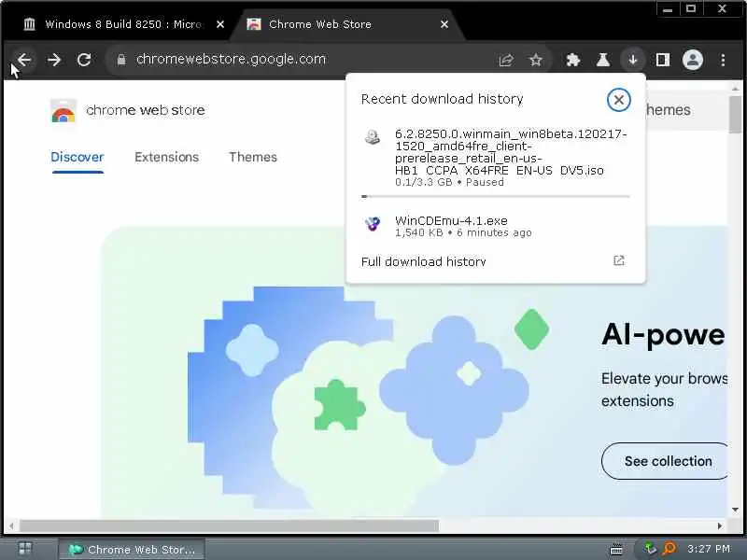The height and width of the screenshot is (560, 747).
Task: Open the Extensions puzzle-piece menu
Action: (x=572, y=60)
